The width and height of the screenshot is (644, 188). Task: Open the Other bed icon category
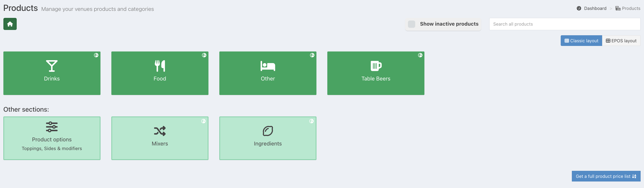(268, 73)
